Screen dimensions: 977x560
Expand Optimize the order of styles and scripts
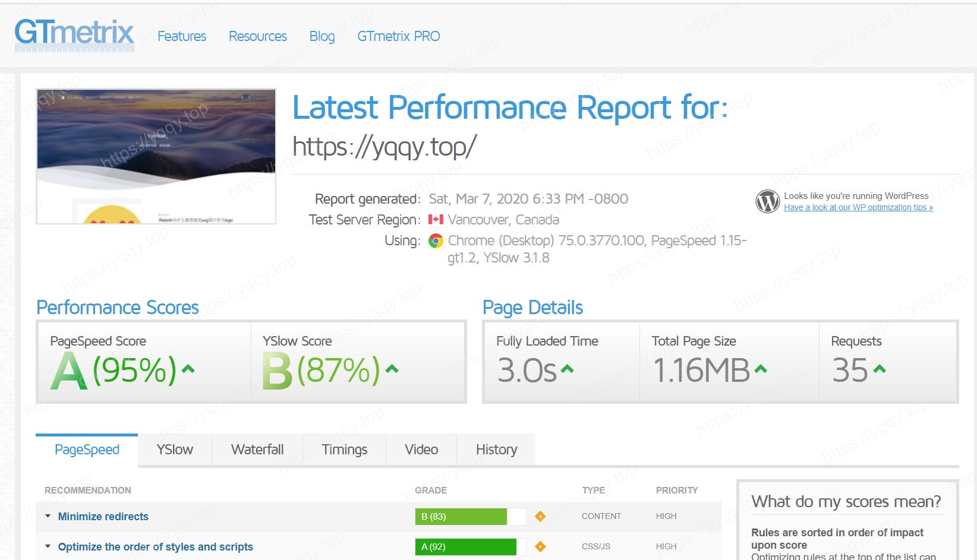tap(155, 547)
